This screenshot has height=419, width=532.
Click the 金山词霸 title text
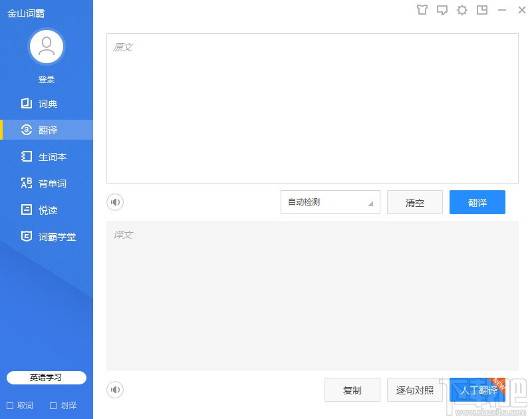tap(26, 13)
